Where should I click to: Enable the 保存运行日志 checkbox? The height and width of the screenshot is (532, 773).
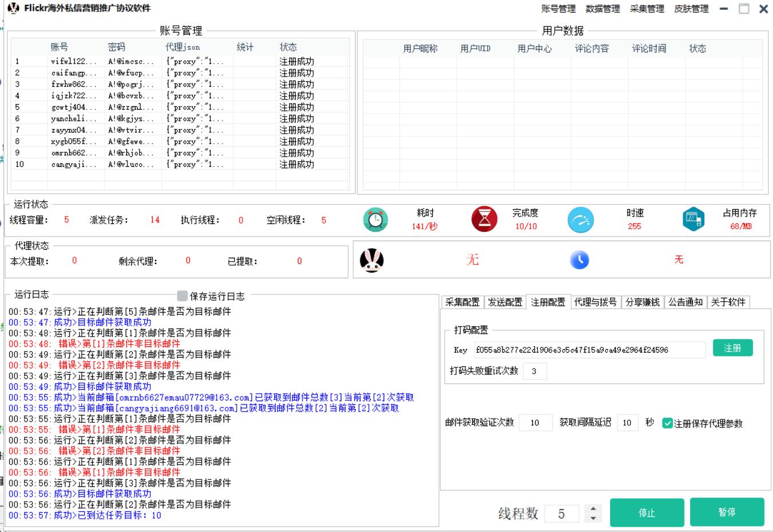click(182, 295)
